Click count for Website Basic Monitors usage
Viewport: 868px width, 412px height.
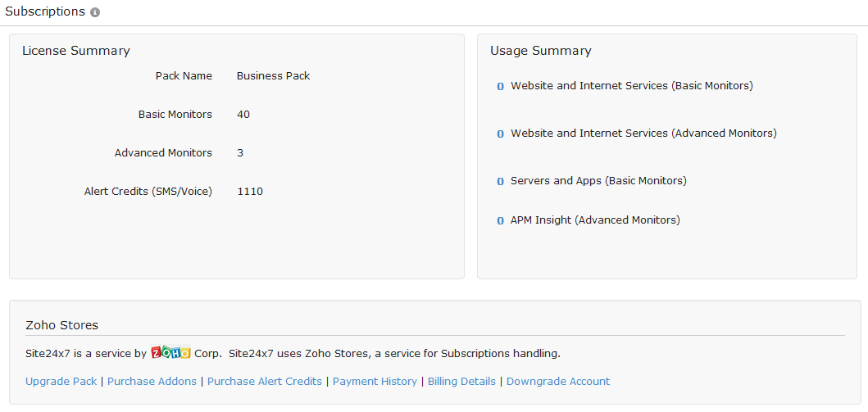[x=500, y=87]
